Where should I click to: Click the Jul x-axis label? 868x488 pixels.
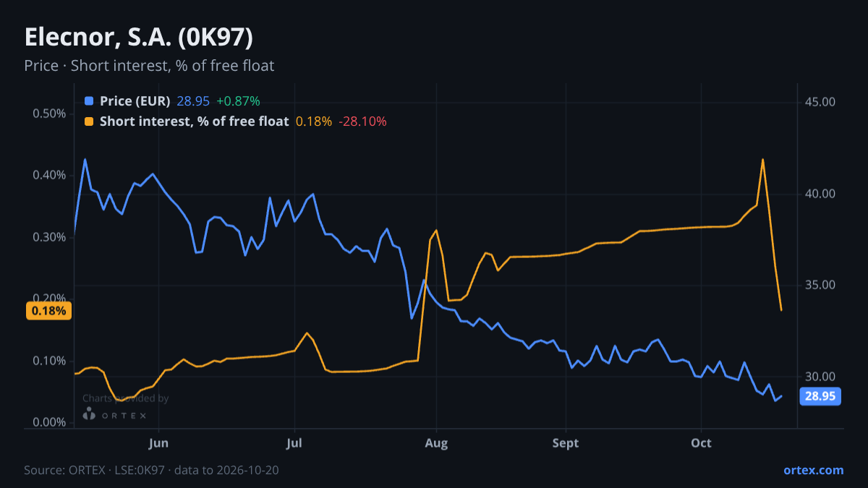tap(294, 443)
